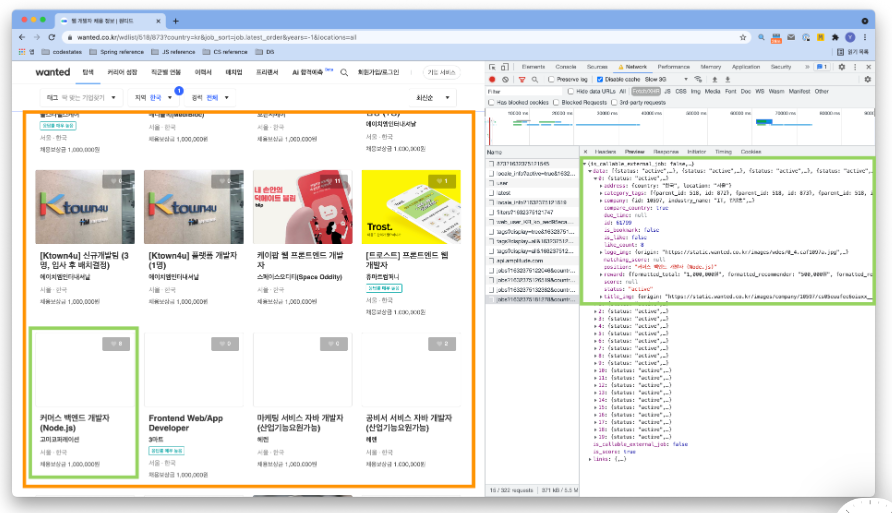Check Blocked Requests
Image resolution: width=892 pixels, height=513 pixels.
[x=556, y=103]
